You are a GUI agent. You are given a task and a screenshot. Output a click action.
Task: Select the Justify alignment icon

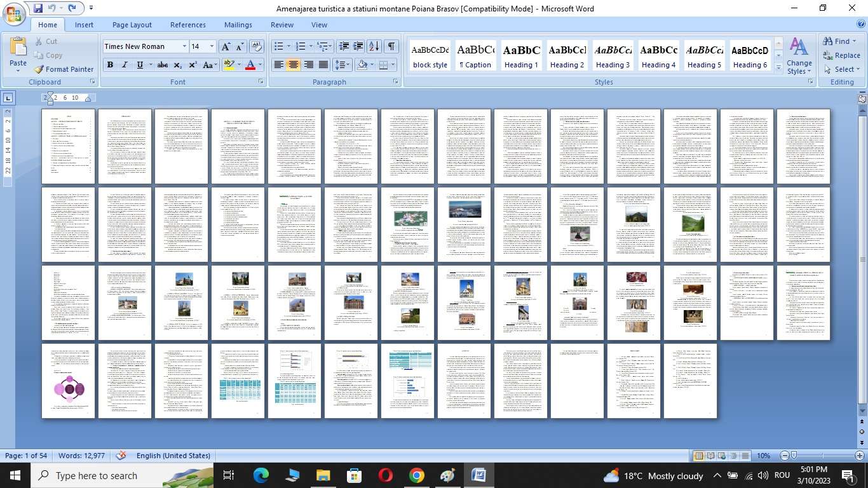click(323, 65)
